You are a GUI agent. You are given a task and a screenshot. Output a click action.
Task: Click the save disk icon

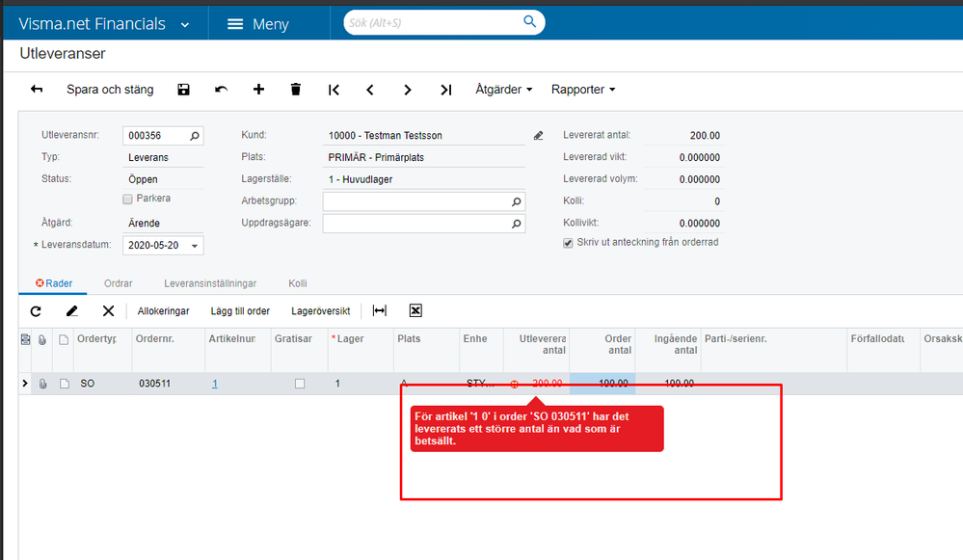coord(183,90)
